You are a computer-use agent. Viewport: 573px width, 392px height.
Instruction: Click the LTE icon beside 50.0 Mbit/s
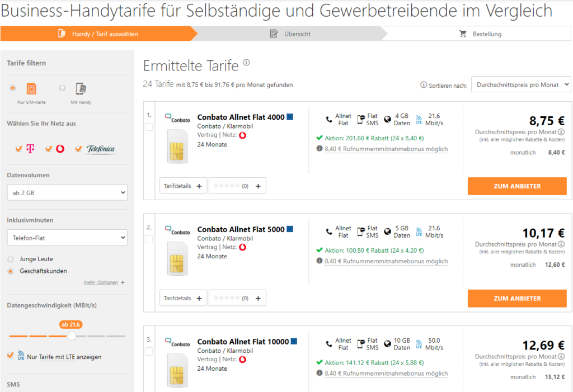click(x=419, y=344)
